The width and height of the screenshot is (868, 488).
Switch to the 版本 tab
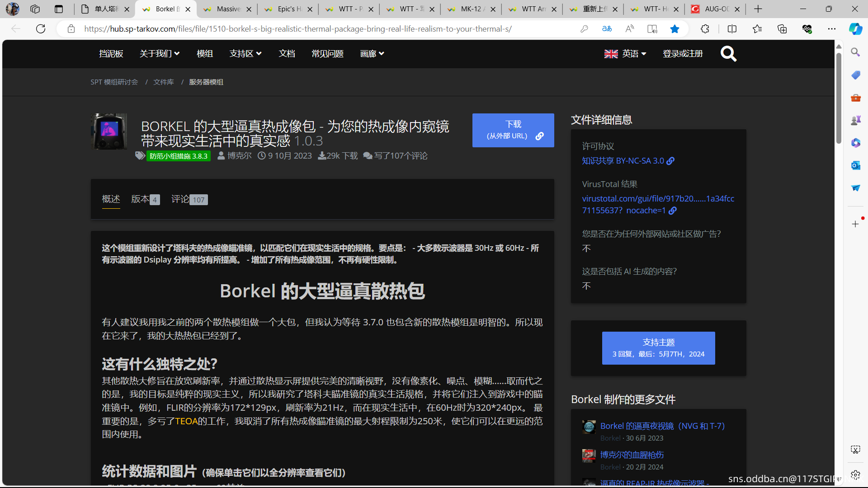click(x=141, y=199)
